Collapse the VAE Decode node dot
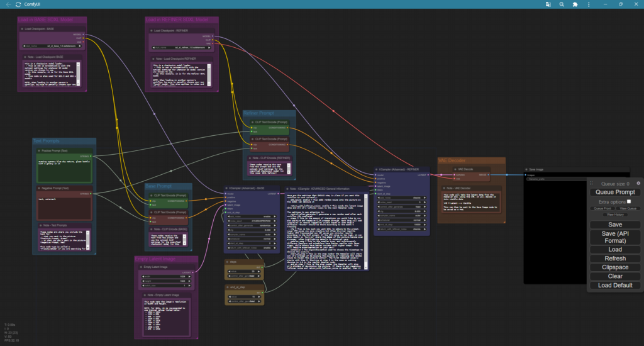Screen dimensions: 644x346 (455, 169)
